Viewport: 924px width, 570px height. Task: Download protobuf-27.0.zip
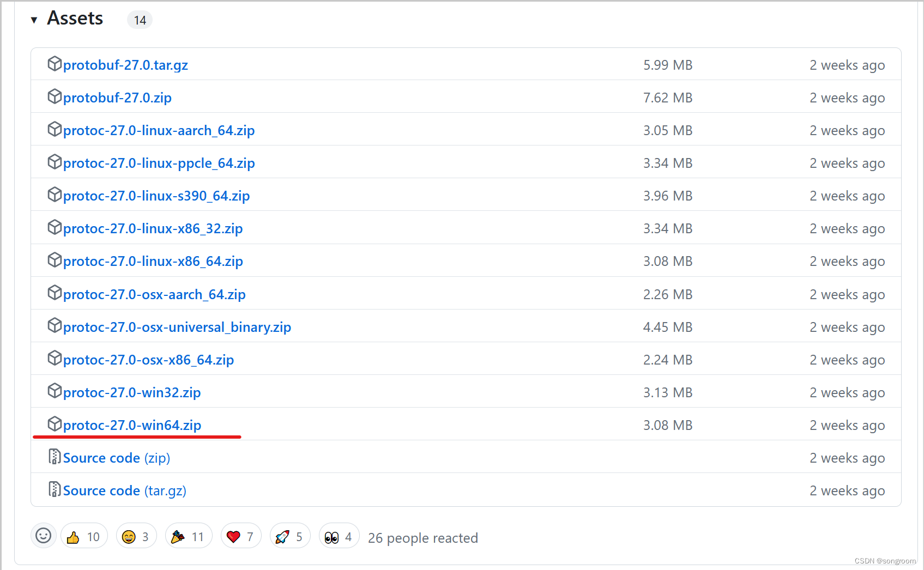point(117,98)
